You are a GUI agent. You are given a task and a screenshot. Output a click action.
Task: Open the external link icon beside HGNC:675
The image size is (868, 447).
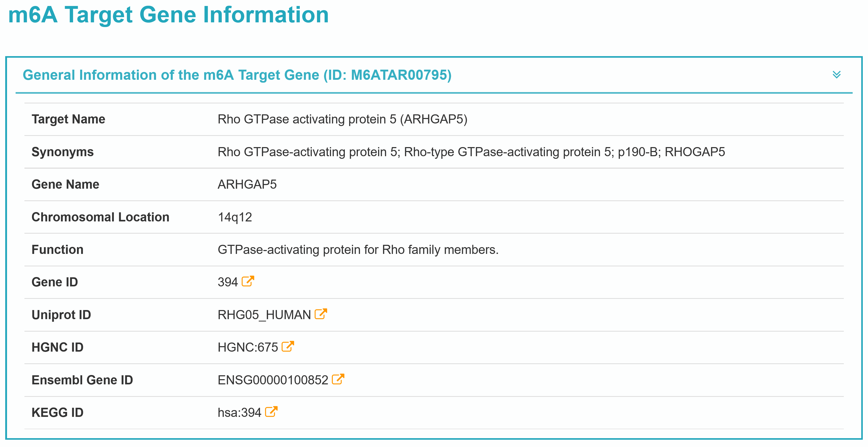(x=287, y=346)
